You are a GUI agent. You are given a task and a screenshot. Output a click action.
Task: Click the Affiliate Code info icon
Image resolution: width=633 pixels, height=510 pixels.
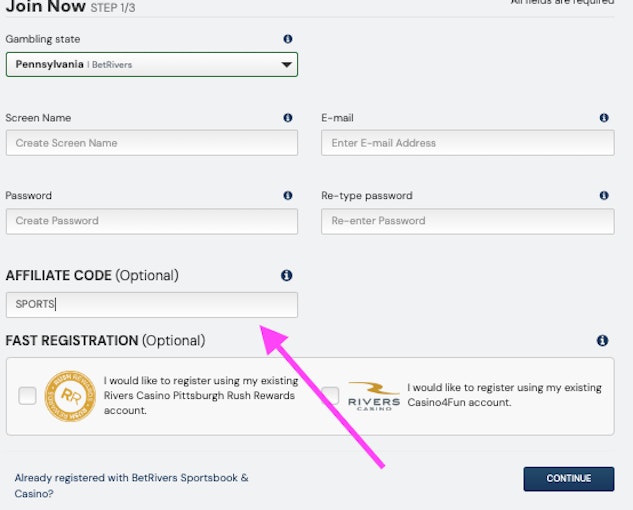point(287,275)
